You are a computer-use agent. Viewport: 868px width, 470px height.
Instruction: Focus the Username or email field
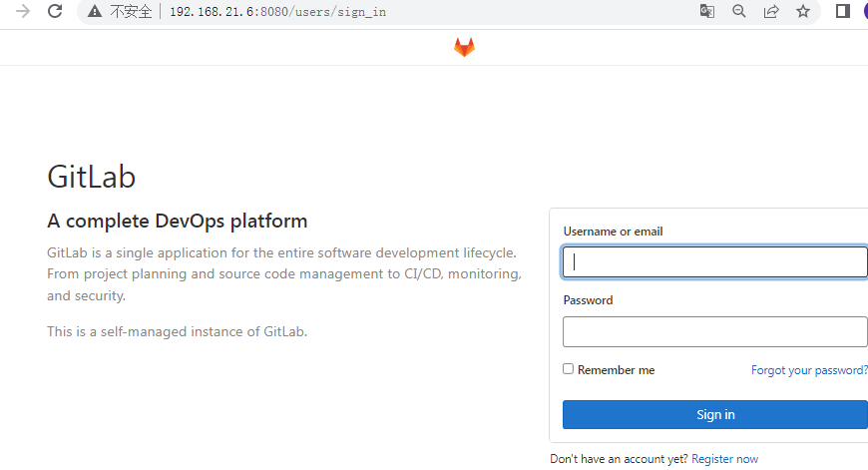[714, 261]
